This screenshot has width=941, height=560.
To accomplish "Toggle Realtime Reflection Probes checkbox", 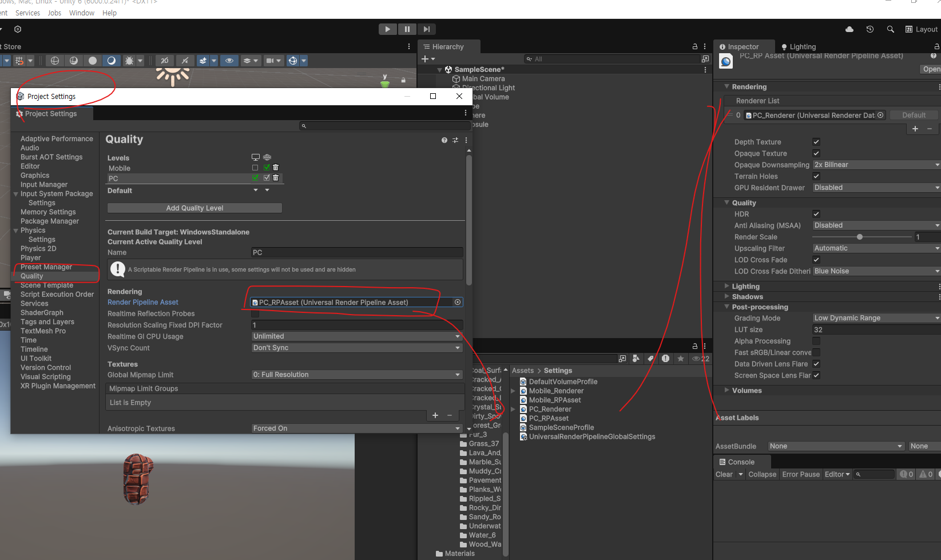I will point(255,313).
